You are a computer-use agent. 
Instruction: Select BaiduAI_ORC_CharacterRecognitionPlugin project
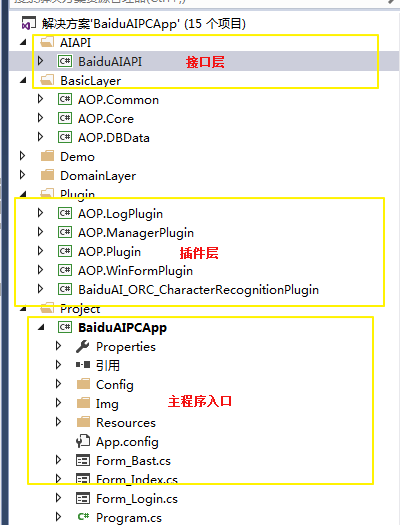(x=198, y=290)
